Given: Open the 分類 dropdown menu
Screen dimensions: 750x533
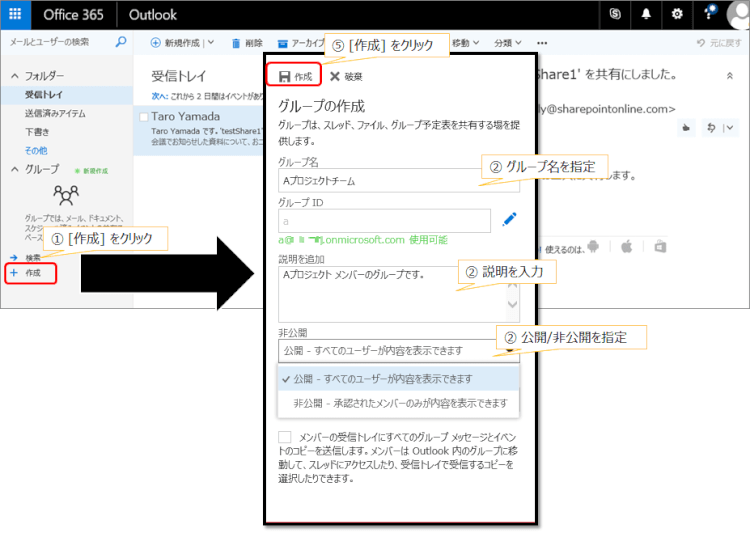Looking at the screenshot, I should click(x=507, y=43).
